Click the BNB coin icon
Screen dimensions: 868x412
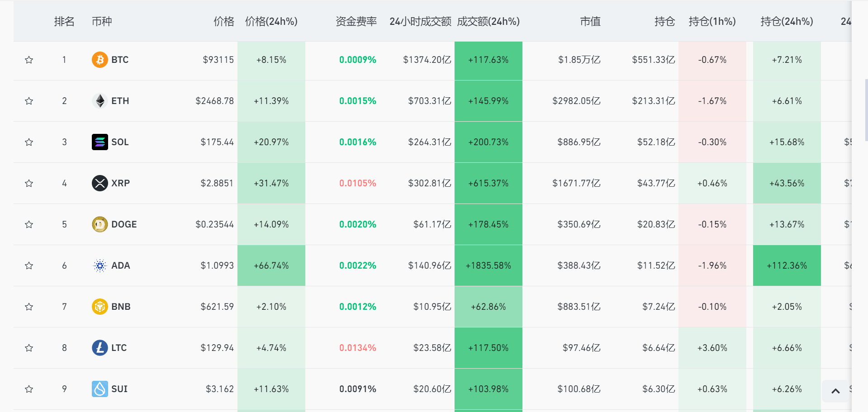(x=100, y=307)
